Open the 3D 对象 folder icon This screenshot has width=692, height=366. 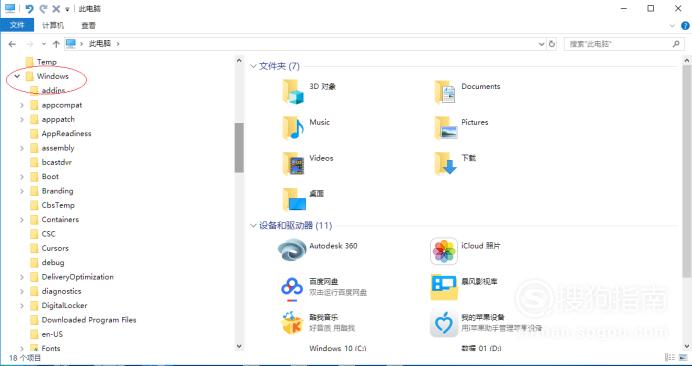coord(293,91)
